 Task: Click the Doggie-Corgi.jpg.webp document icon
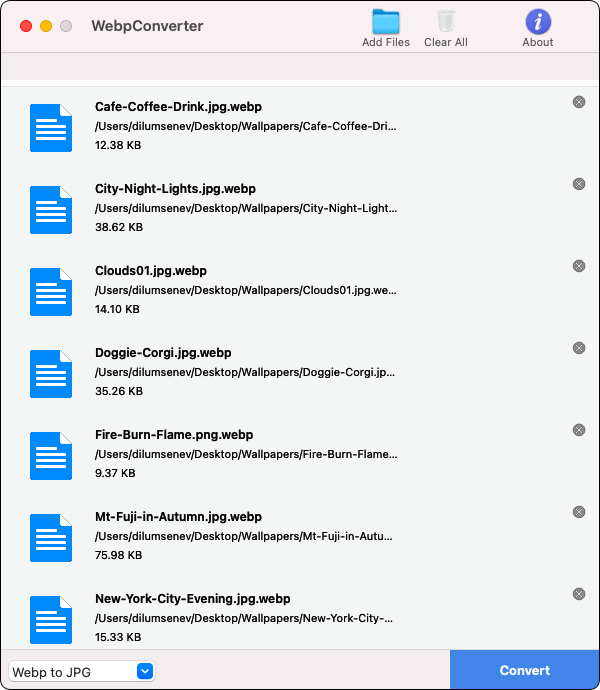(51, 373)
